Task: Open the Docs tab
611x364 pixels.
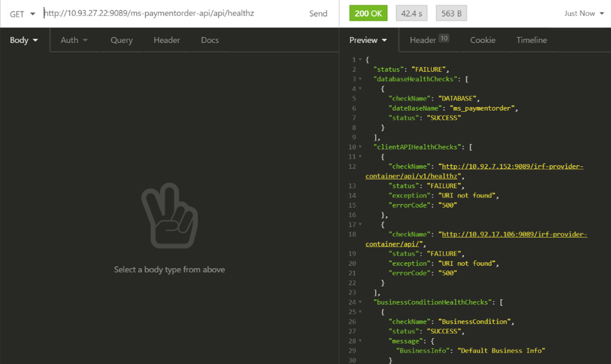Action: 209,40
